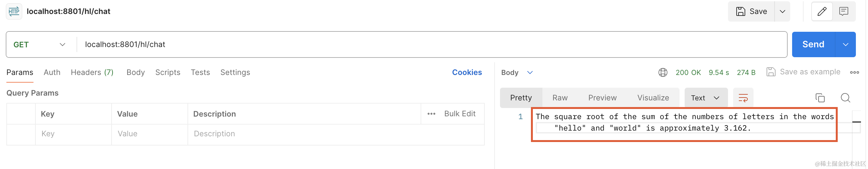Search response with the magnifier icon

(845, 98)
